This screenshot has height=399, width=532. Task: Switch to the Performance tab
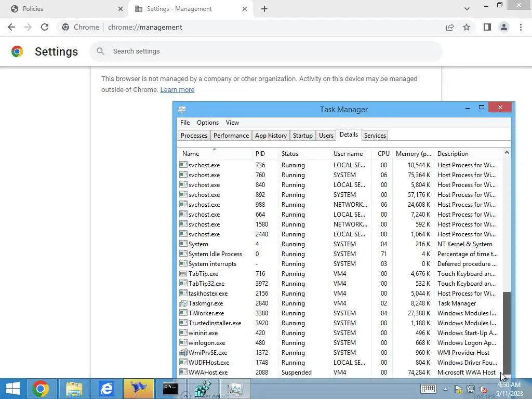point(231,136)
